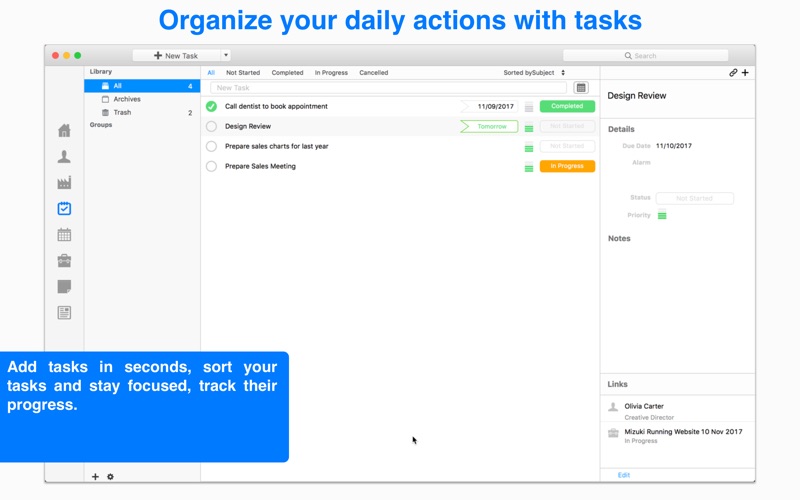The image size is (800, 500).
Task: Select the Completed filter tab
Action: [287, 72]
